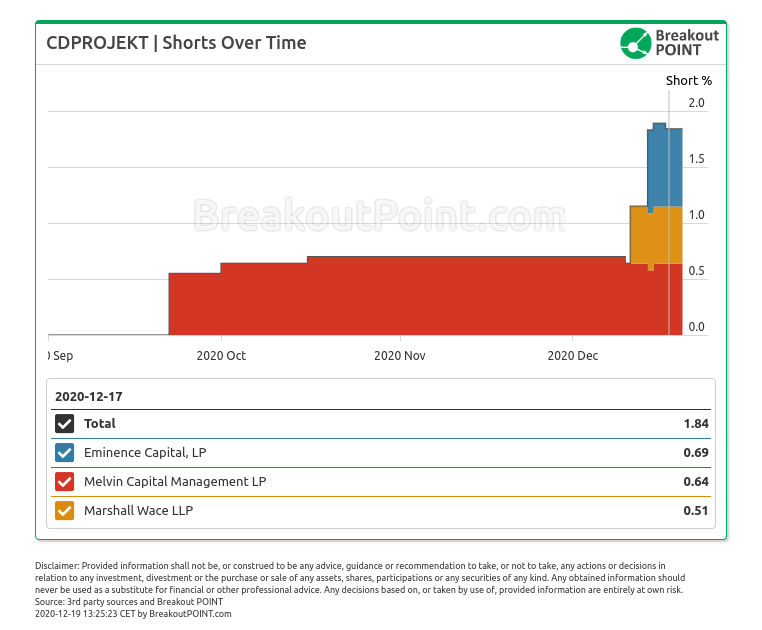Toggle the Marshall Wace LLP checkbox

(x=65, y=510)
